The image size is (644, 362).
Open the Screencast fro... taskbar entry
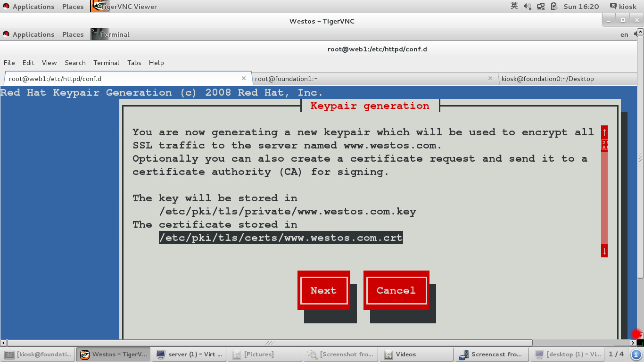(x=491, y=354)
